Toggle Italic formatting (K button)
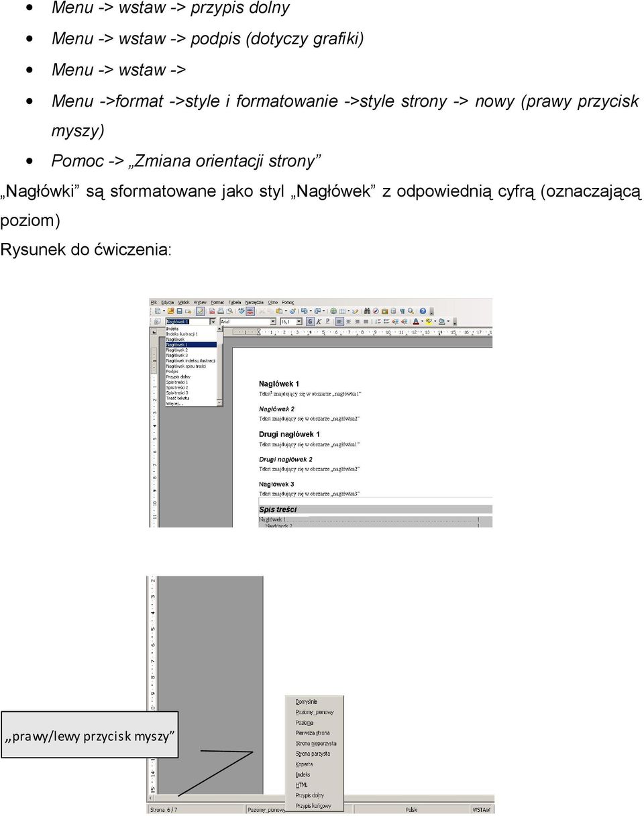The height and width of the screenshot is (816, 644). 319,322
